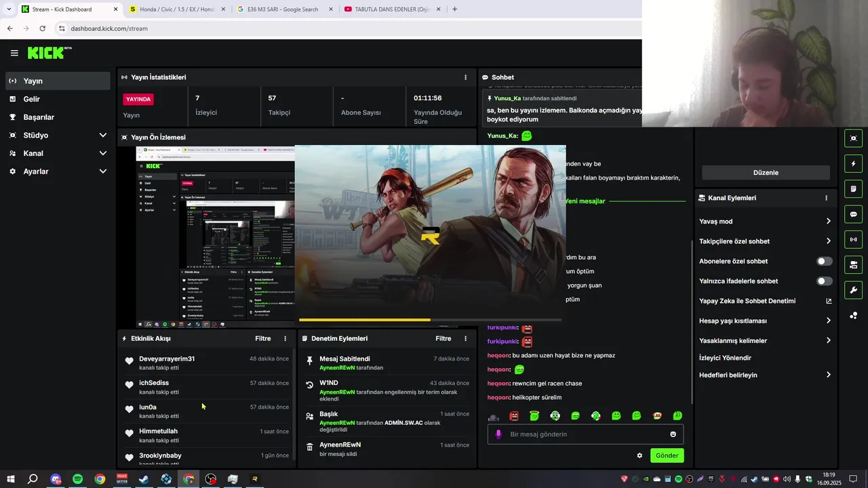Click the yellow progress bar under the game overlay
This screenshot has height=488, width=868.
[430, 319]
